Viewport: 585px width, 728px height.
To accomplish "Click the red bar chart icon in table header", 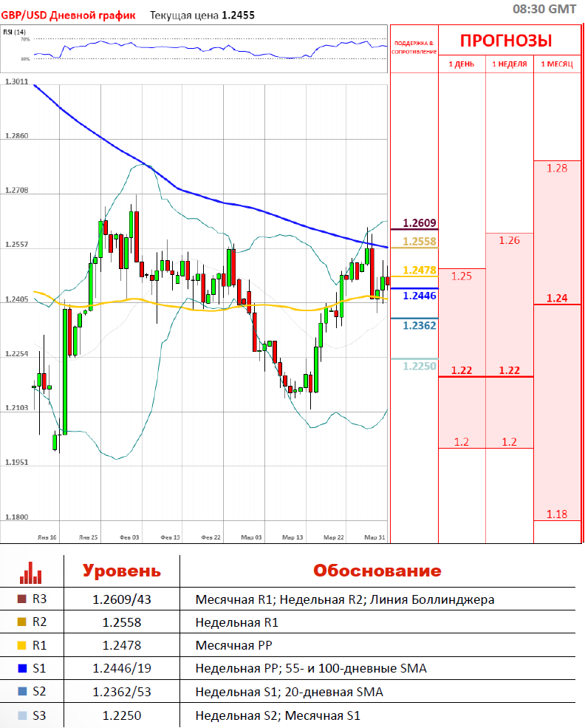I will coord(31,571).
